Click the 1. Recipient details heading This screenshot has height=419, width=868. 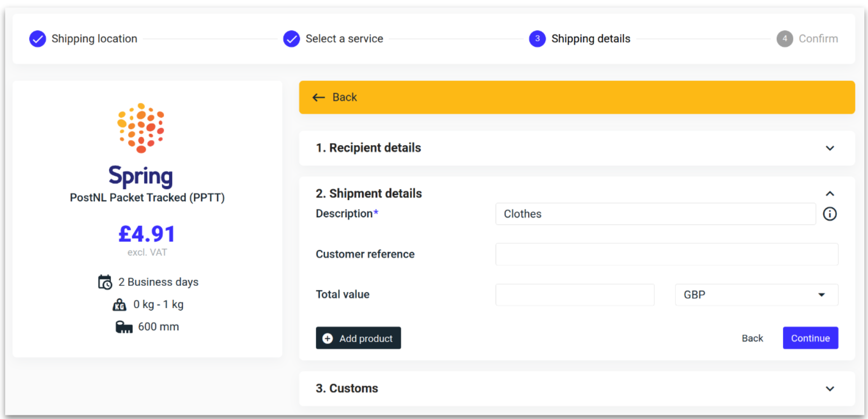click(x=368, y=148)
